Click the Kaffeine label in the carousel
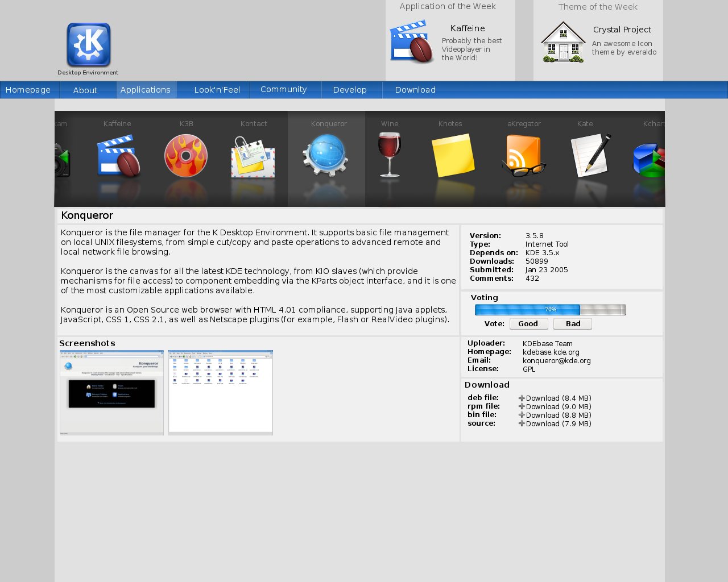Image resolution: width=728 pixels, height=582 pixels. [x=117, y=124]
